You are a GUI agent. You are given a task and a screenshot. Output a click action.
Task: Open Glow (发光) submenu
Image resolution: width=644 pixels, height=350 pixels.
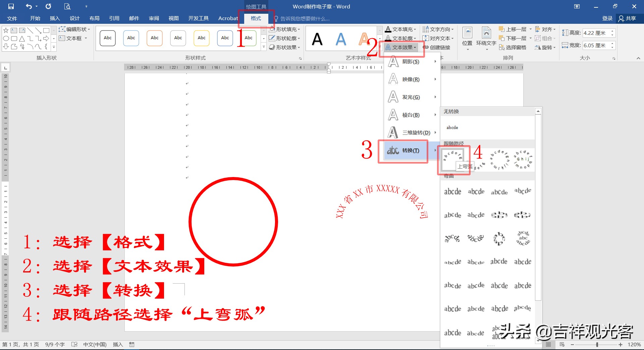(x=412, y=97)
